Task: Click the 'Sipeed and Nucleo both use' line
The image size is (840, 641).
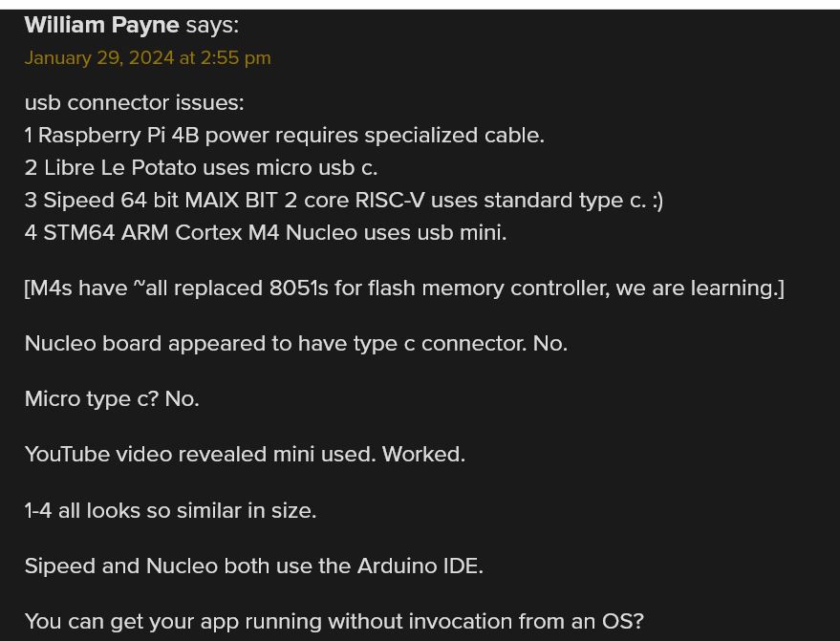Action: coord(254,566)
